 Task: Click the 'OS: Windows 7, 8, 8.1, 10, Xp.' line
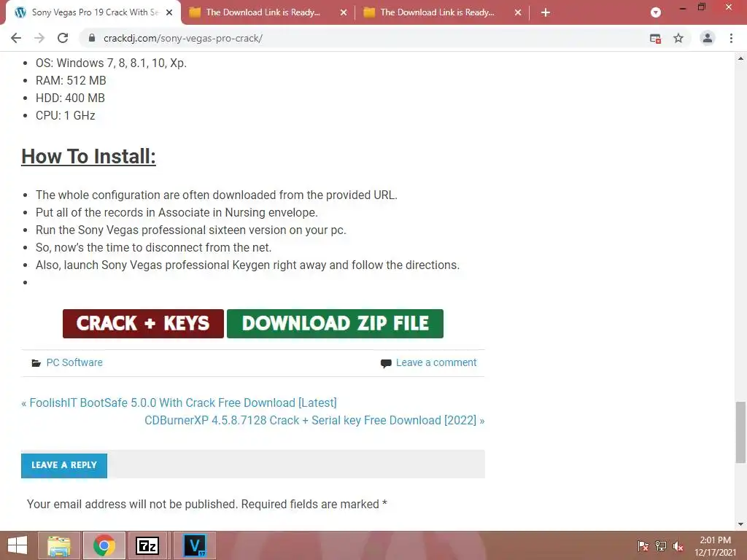[111, 63]
